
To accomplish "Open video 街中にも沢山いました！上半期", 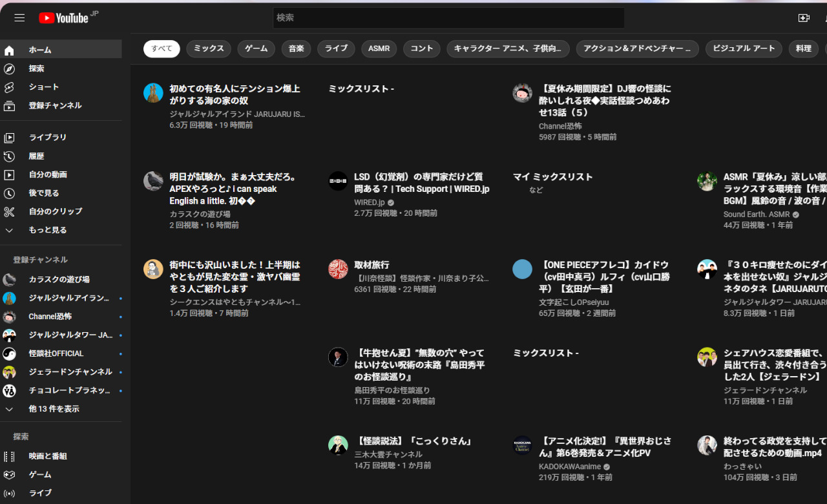I will [235, 277].
